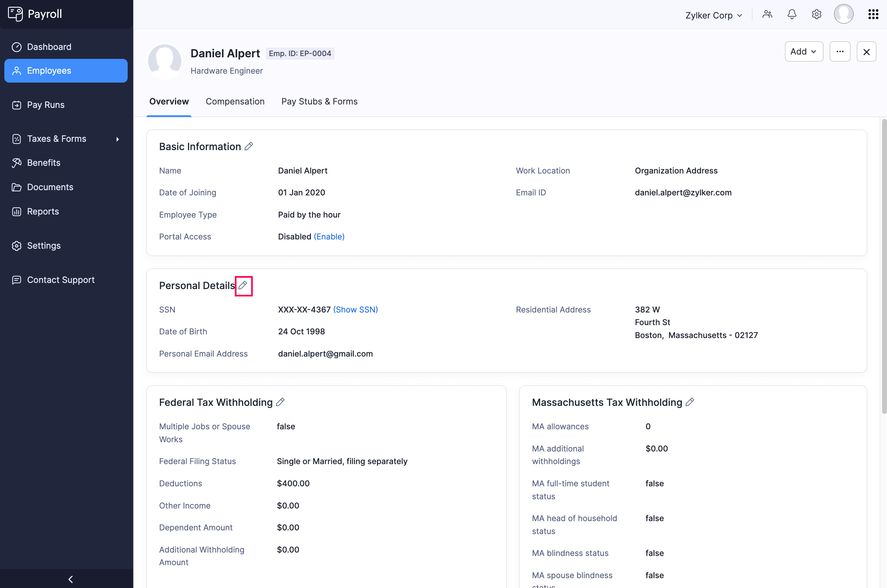Expand the Taxes & Forms section
Viewport: 887px width, 588px height.
pyautogui.click(x=57, y=138)
